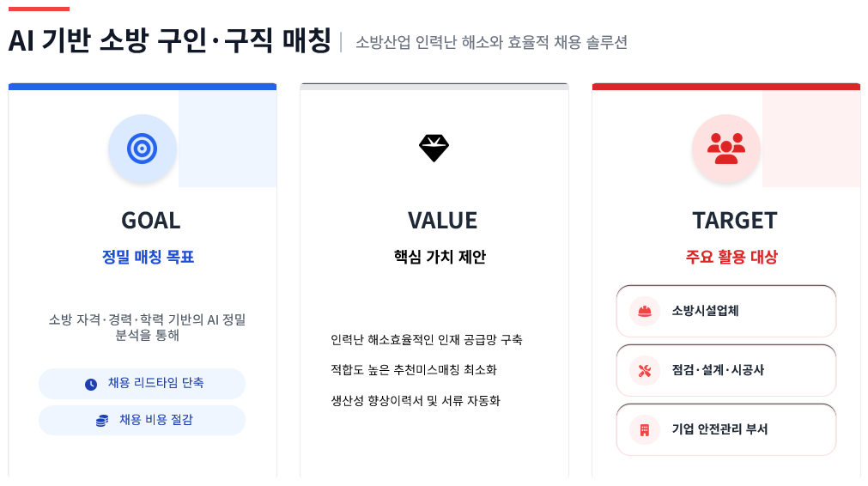Click the GOAL card heading
Screen dimensions: 868x486
click(x=151, y=221)
